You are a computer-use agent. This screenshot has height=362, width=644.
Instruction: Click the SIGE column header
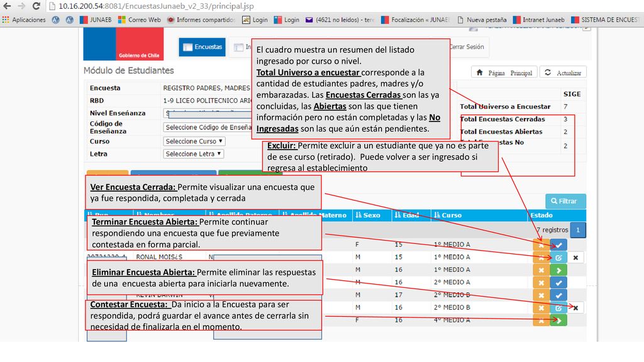(572, 94)
